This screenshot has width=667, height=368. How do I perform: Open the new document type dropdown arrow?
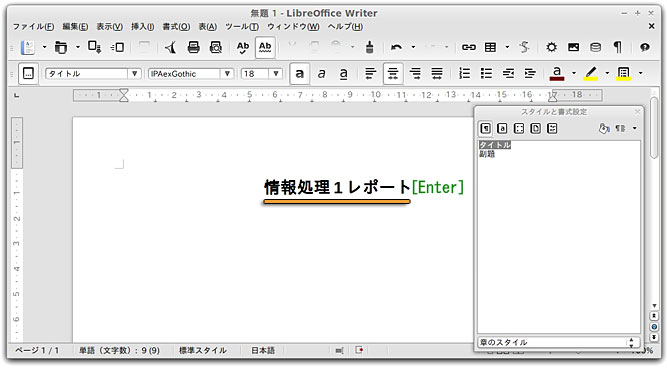(x=44, y=47)
